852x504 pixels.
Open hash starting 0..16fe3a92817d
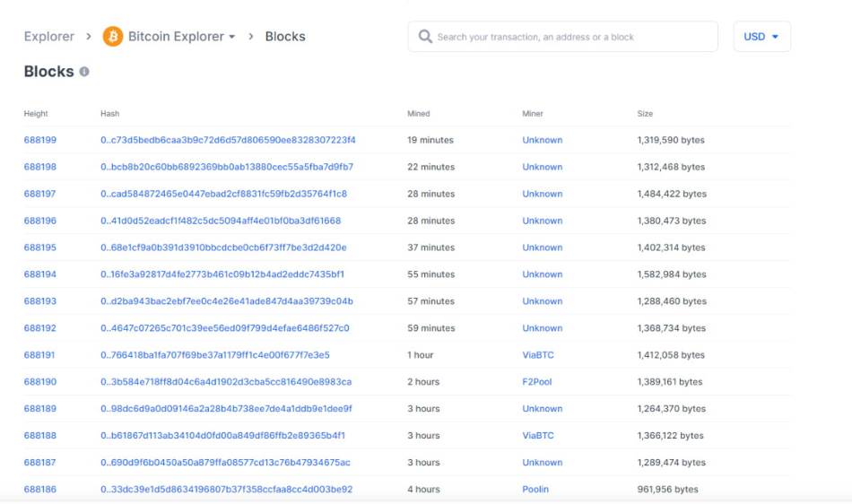pos(222,274)
